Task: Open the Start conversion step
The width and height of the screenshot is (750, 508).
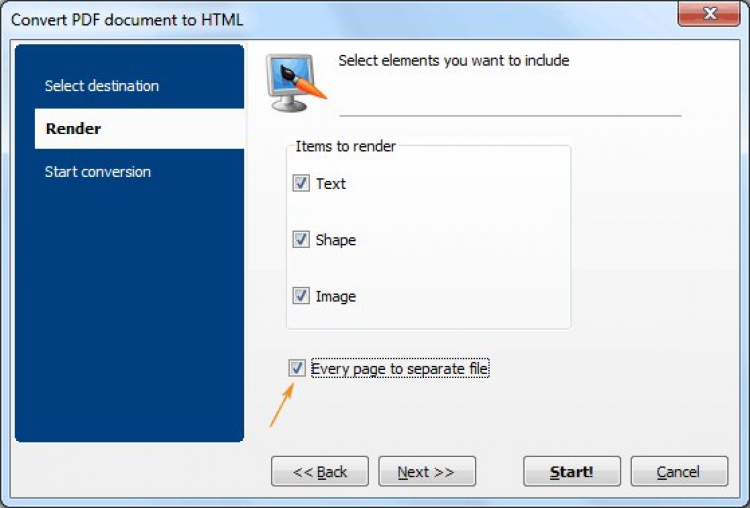Action: tap(98, 172)
